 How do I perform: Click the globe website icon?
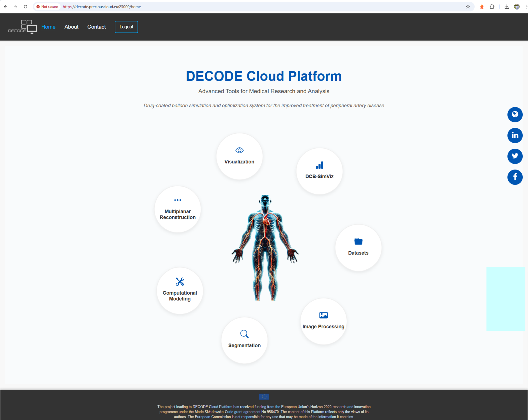click(515, 114)
